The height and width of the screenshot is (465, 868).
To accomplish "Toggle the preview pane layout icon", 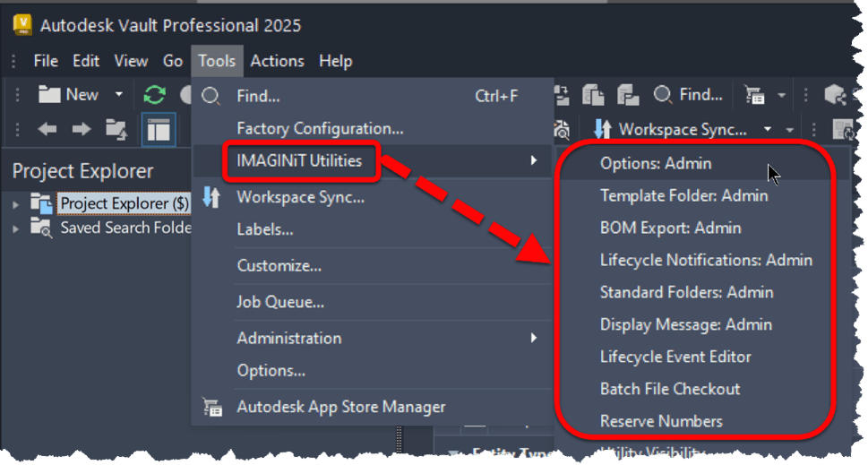I will [x=159, y=130].
